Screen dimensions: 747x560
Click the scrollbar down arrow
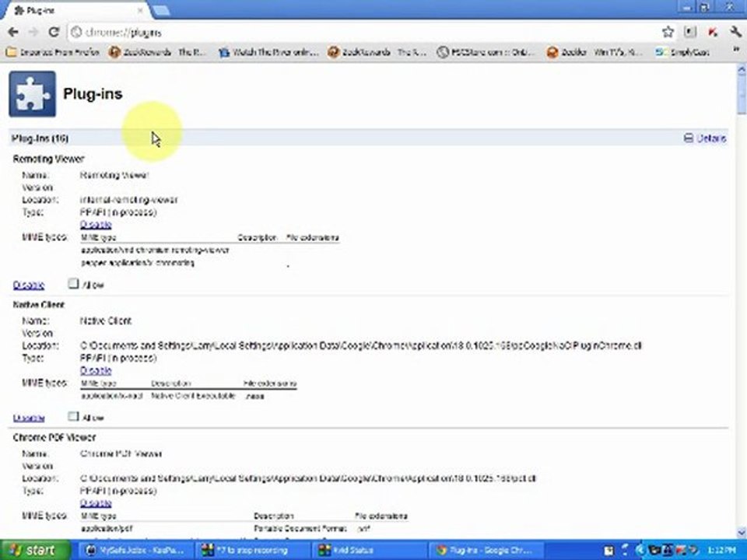click(x=742, y=531)
